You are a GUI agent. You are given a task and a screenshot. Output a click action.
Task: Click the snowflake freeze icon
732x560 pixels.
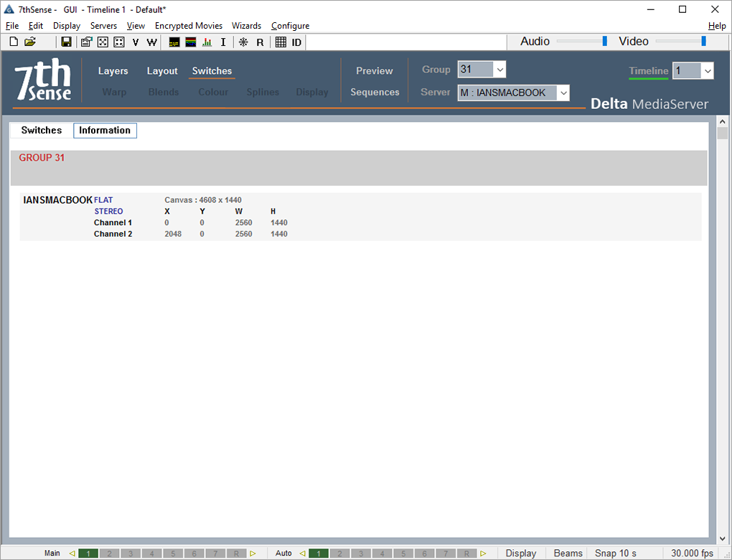(x=243, y=42)
